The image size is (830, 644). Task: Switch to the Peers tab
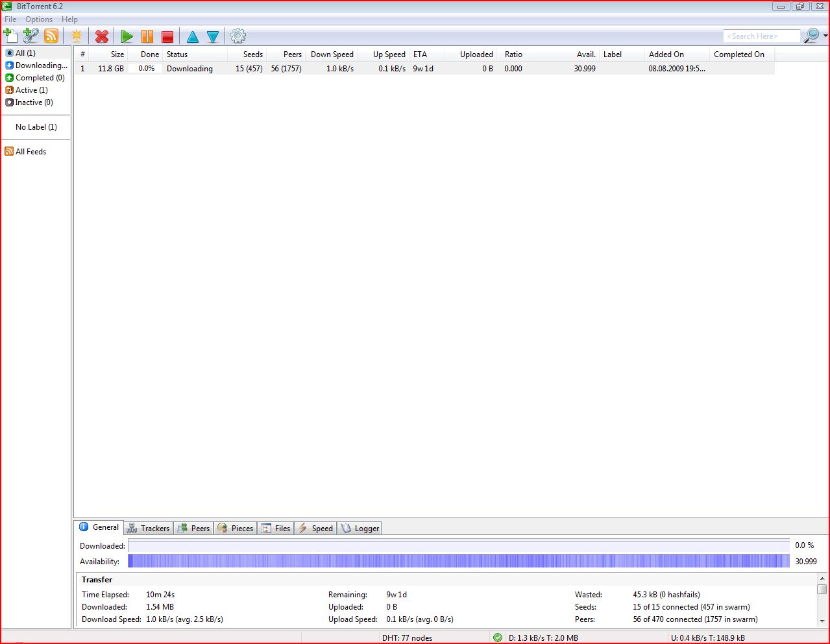click(x=194, y=529)
